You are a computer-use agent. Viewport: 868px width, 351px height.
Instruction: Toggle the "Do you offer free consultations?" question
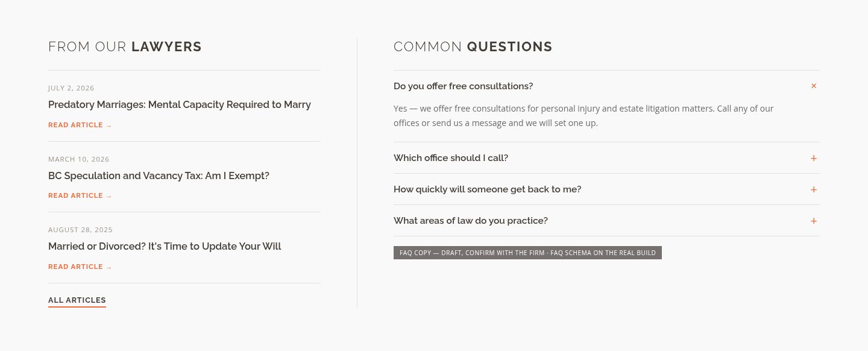(x=606, y=86)
